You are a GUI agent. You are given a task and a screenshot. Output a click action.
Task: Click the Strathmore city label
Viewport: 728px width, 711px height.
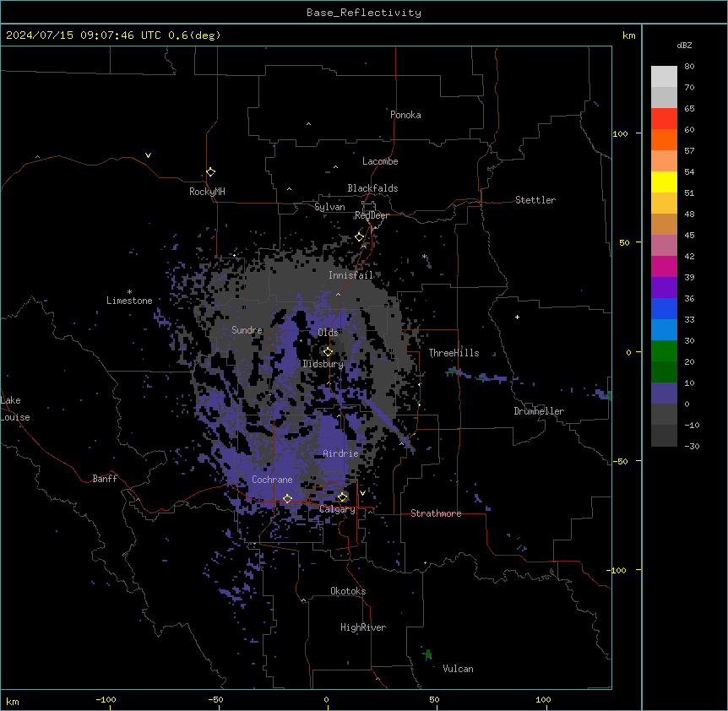(436, 513)
